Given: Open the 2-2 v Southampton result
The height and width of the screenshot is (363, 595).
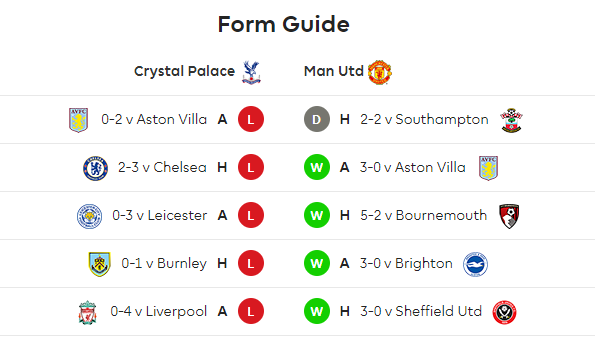Looking at the screenshot, I should 424,119.
